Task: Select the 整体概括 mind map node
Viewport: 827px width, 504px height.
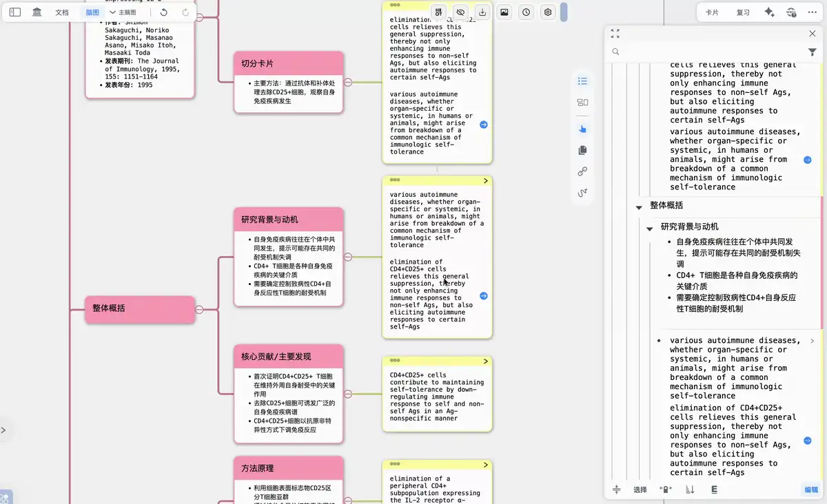Action: [x=140, y=309]
